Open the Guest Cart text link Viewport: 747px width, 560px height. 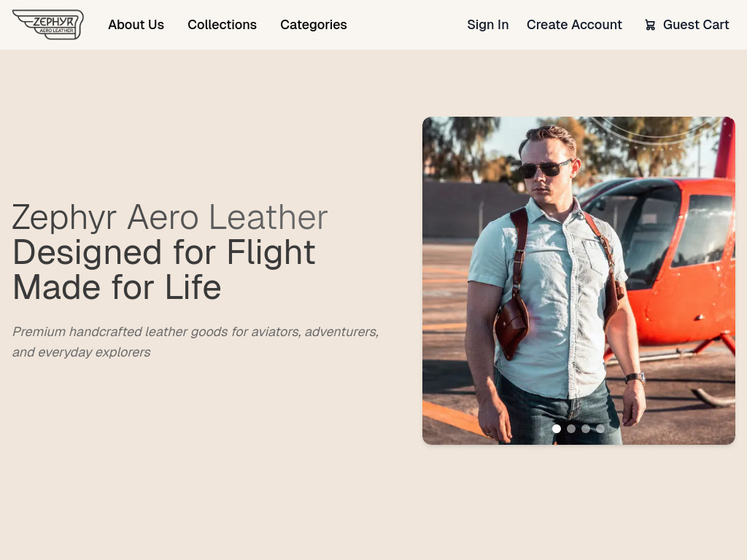point(696,25)
